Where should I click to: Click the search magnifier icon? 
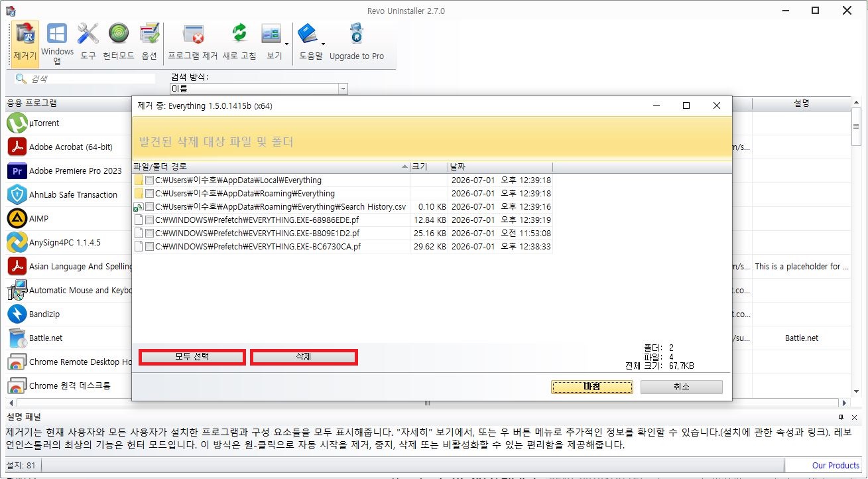pyautogui.click(x=21, y=79)
